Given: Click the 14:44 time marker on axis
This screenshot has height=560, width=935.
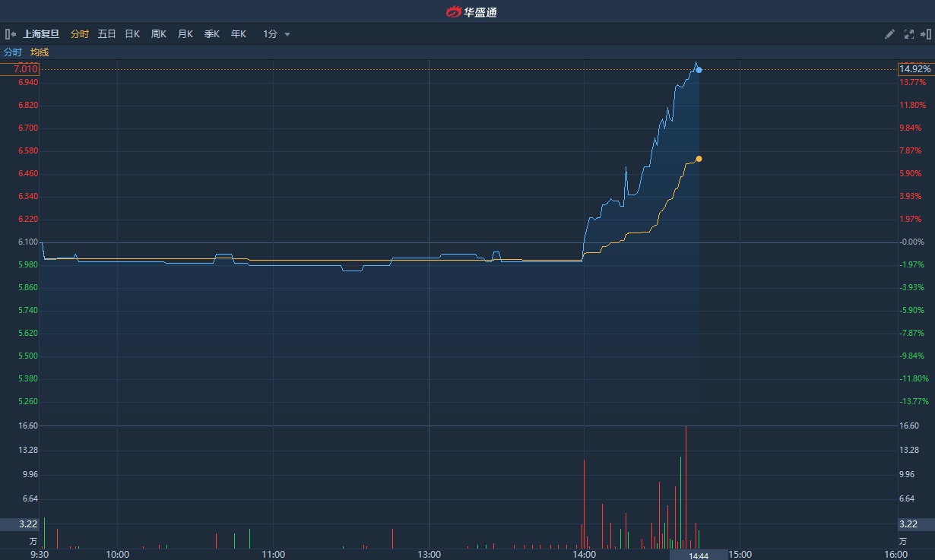Looking at the screenshot, I should point(699,555).
